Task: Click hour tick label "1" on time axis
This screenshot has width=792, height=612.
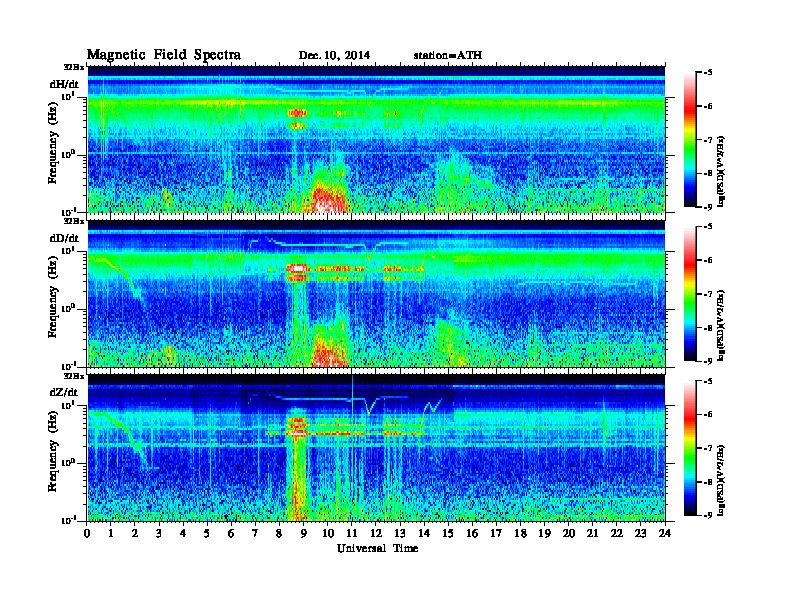Action: pos(111,533)
